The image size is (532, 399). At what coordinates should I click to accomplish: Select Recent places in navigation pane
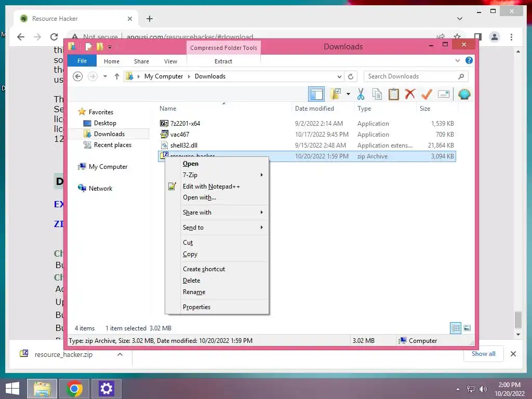pyautogui.click(x=112, y=145)
